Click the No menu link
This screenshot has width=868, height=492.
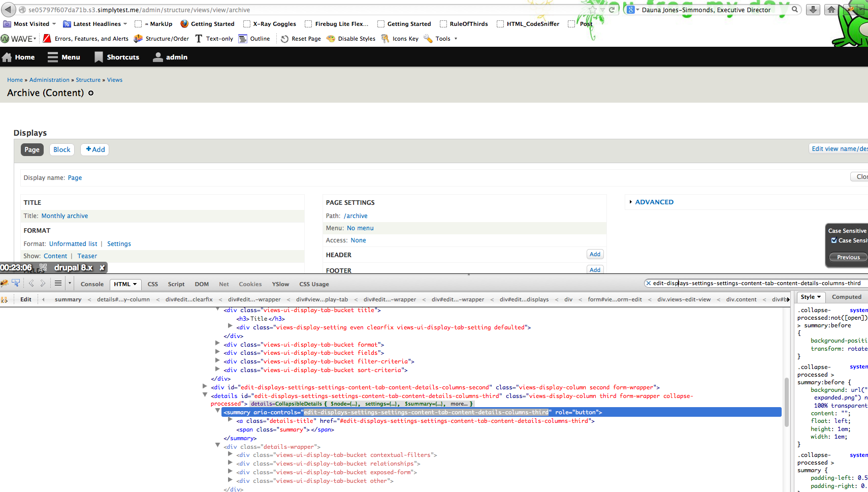360,228
